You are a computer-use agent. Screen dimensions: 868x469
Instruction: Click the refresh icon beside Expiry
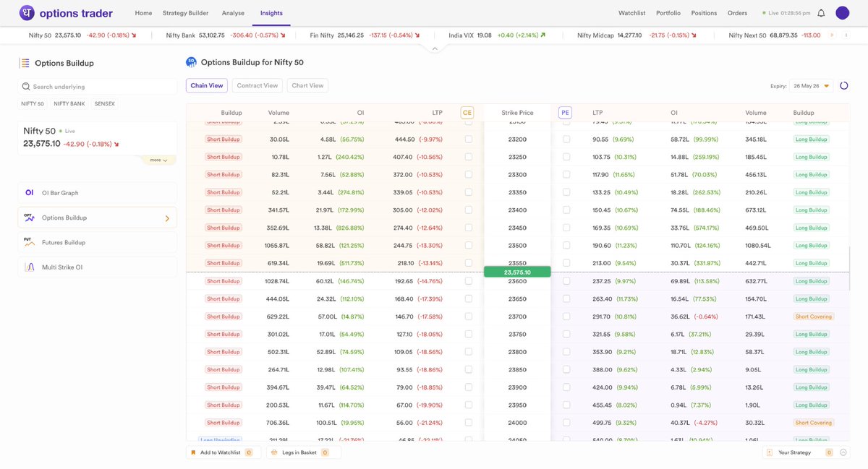[x=843, y=85]
